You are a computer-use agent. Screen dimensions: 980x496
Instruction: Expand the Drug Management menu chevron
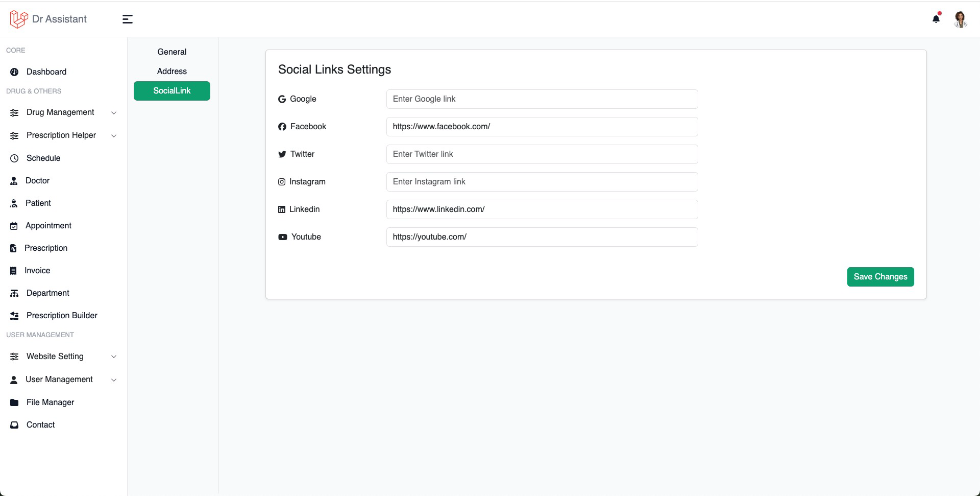click(114, 113)
